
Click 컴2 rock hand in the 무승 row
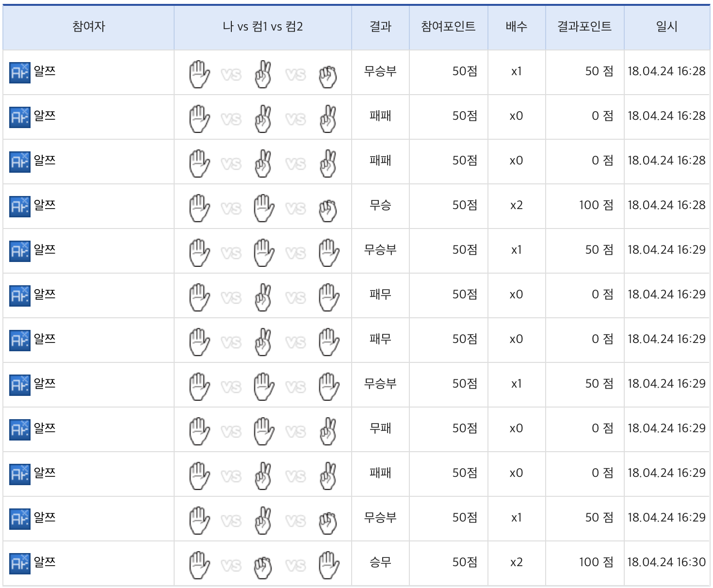[328, 210]
